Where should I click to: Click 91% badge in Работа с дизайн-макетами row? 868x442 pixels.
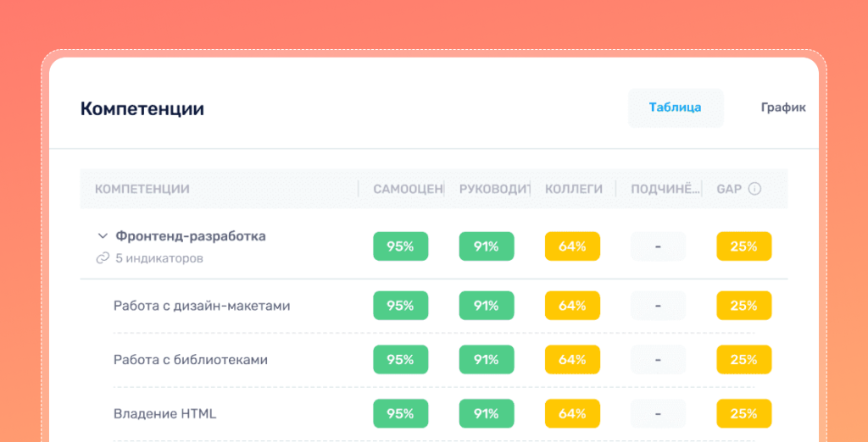[x=487, y=306]
